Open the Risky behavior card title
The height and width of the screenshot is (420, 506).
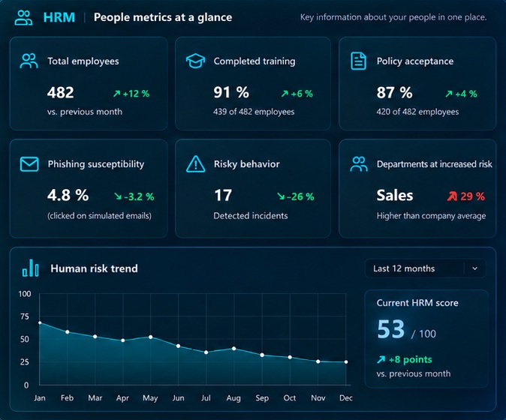[x=246, y=164]
